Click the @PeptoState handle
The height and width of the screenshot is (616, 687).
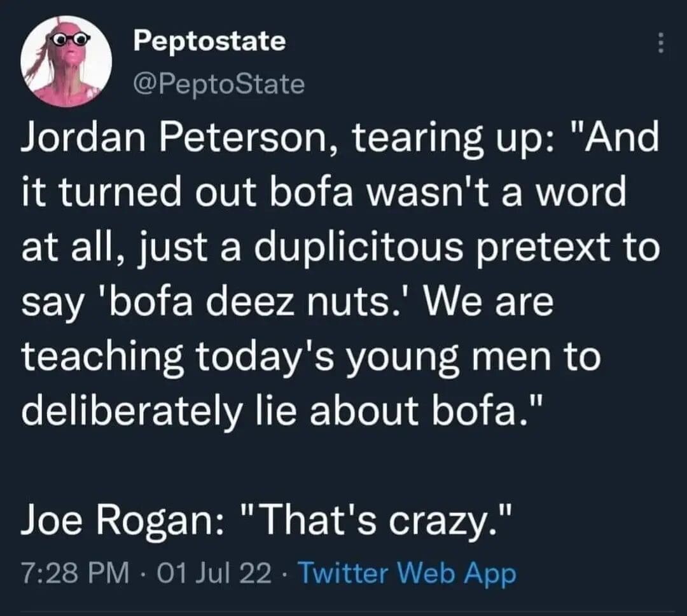(x=219, y=84)
